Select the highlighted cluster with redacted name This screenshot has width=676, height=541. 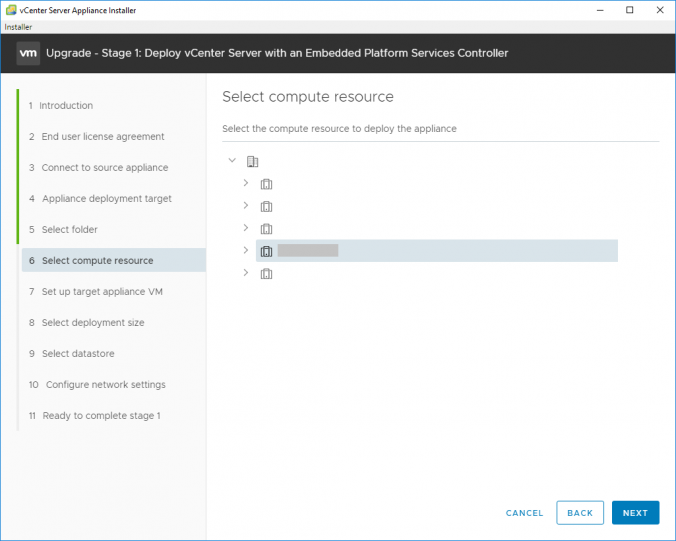click(x=437, y=250)
